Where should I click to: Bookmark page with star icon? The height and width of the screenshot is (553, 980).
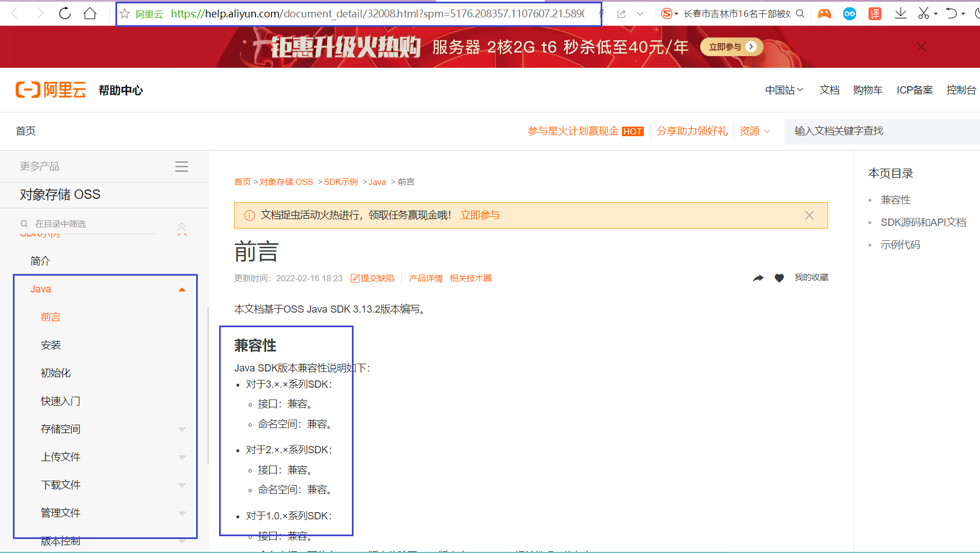click(125, 13)
